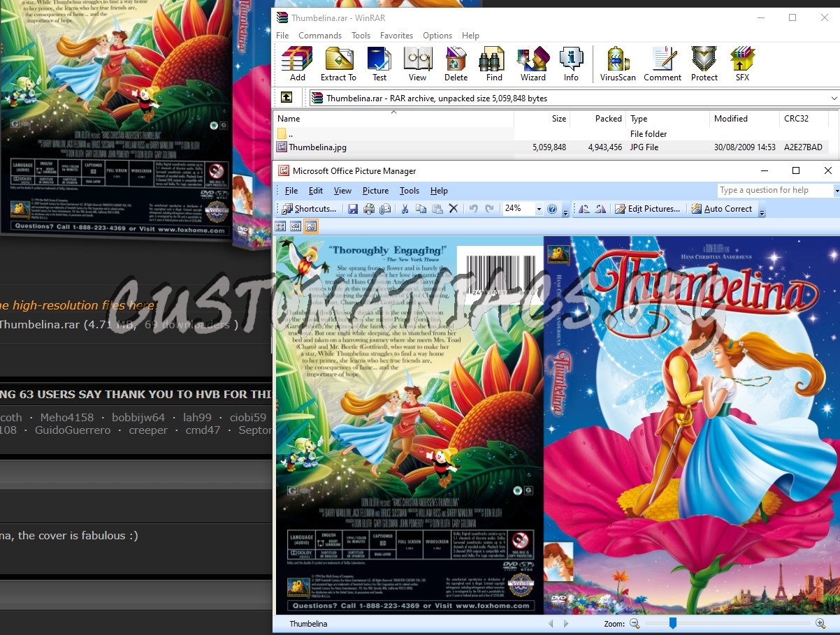The width and height of the screenshot is (840, 635).
Task: Create SFX archive in WinRAR
Action: coord(742,64)
